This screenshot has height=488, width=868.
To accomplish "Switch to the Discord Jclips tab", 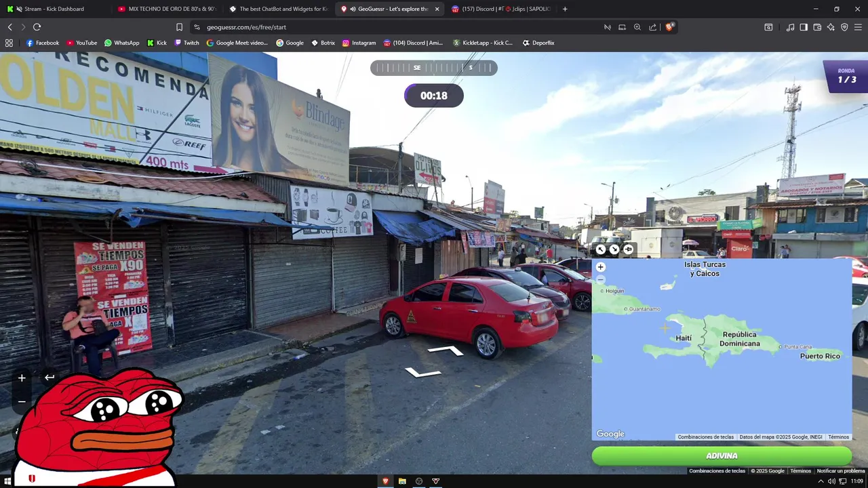I will point(502,9).
